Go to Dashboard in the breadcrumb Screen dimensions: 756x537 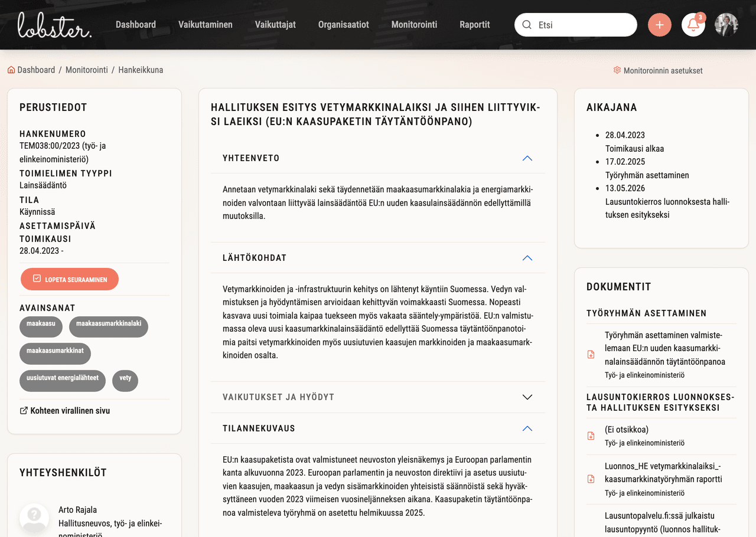(36, 70)
